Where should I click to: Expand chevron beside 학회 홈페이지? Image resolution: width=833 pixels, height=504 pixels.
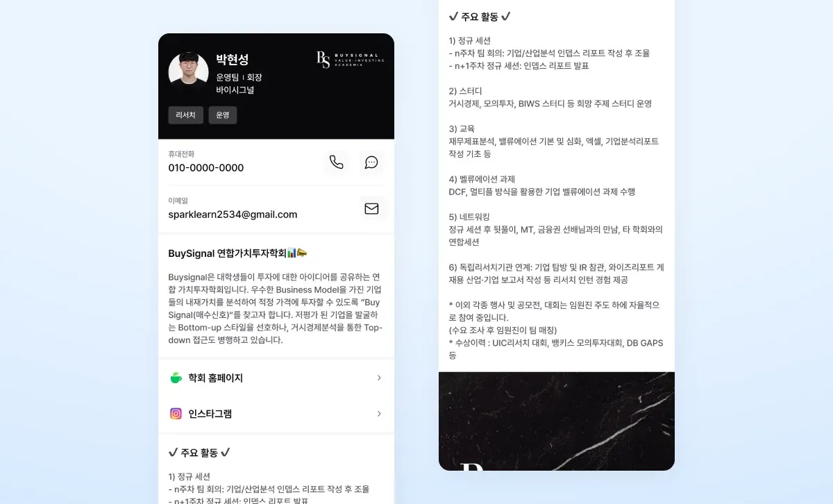[379, 378]
